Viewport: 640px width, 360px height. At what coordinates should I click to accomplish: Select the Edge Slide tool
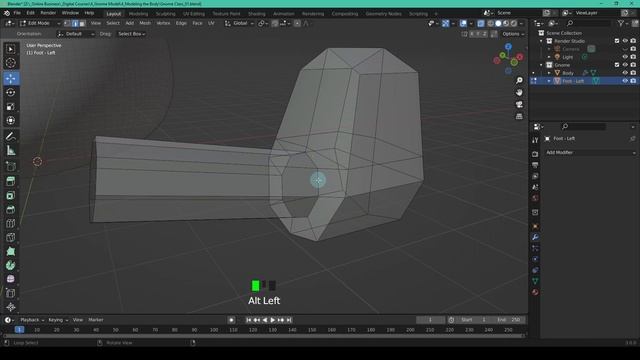(11, 293)
